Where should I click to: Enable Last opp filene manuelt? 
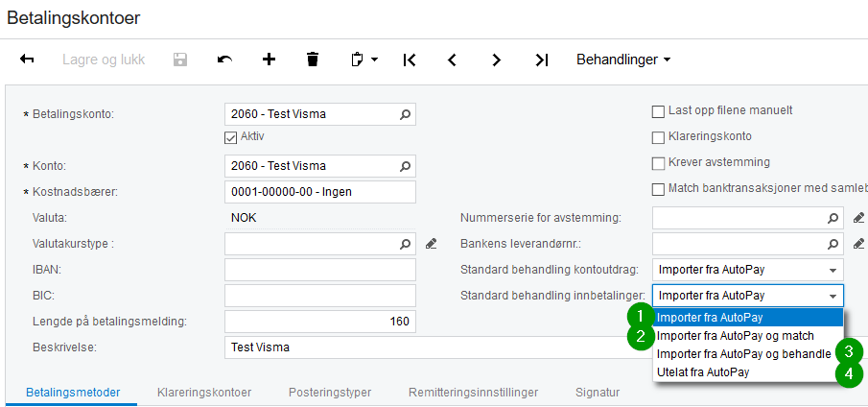pos(658,110)
